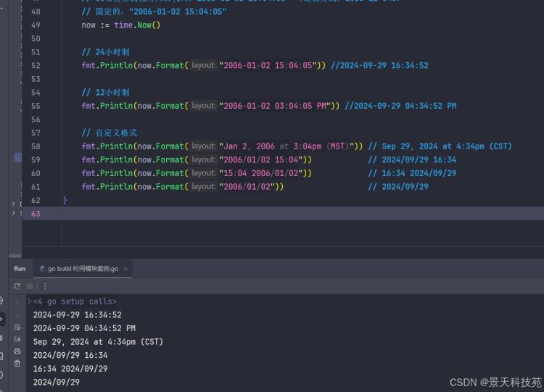Click the string "15:04 2006/01/02" on line 60
This screenshot has width=544, height=392.
[x=260, y=173]
